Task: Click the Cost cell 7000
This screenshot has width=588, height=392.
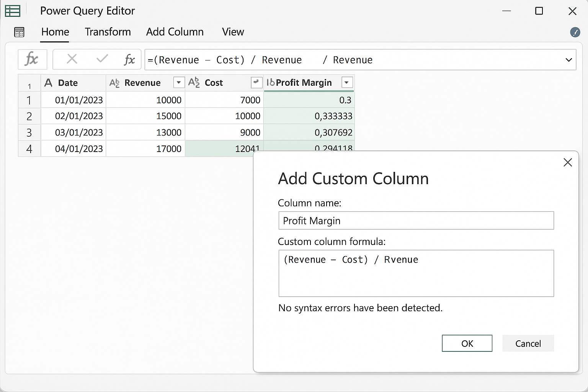Action: [x=225, y=100]
